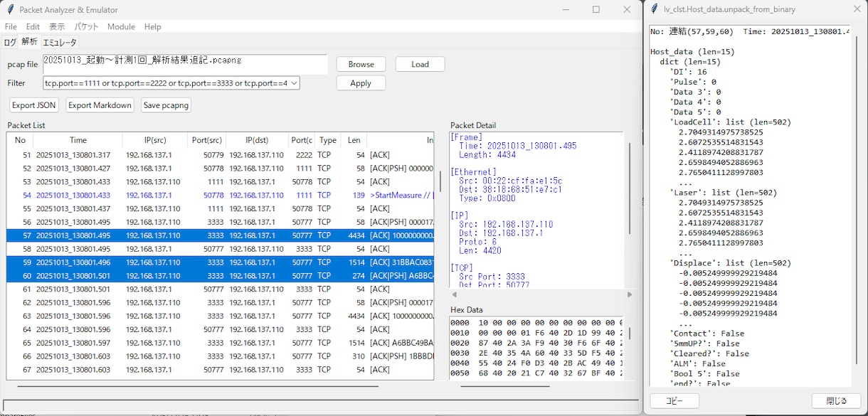Click the IP(dst) column header

point(258,140)
